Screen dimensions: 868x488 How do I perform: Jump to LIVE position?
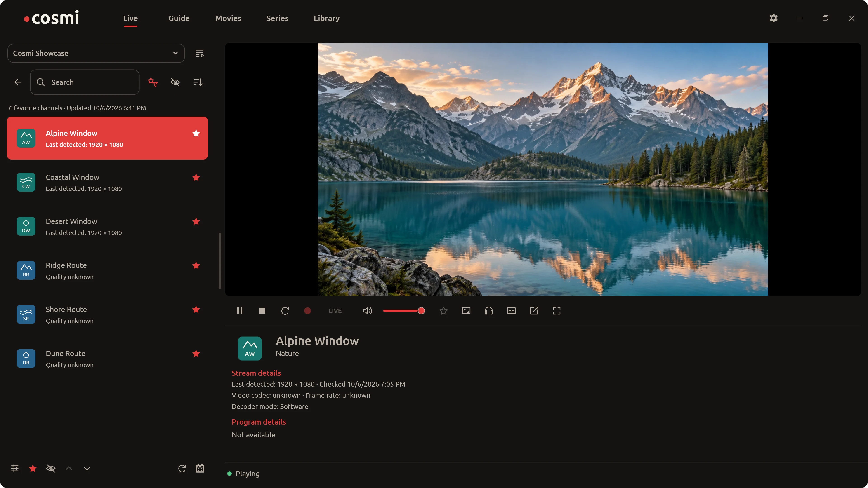coord(335,310)
